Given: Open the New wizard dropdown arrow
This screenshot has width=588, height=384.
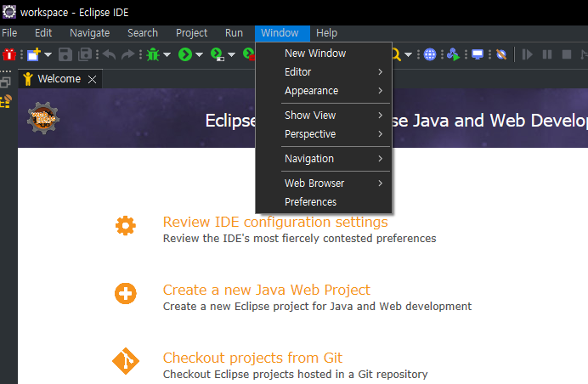Looking at the screenshot, I should coord(48,55).
